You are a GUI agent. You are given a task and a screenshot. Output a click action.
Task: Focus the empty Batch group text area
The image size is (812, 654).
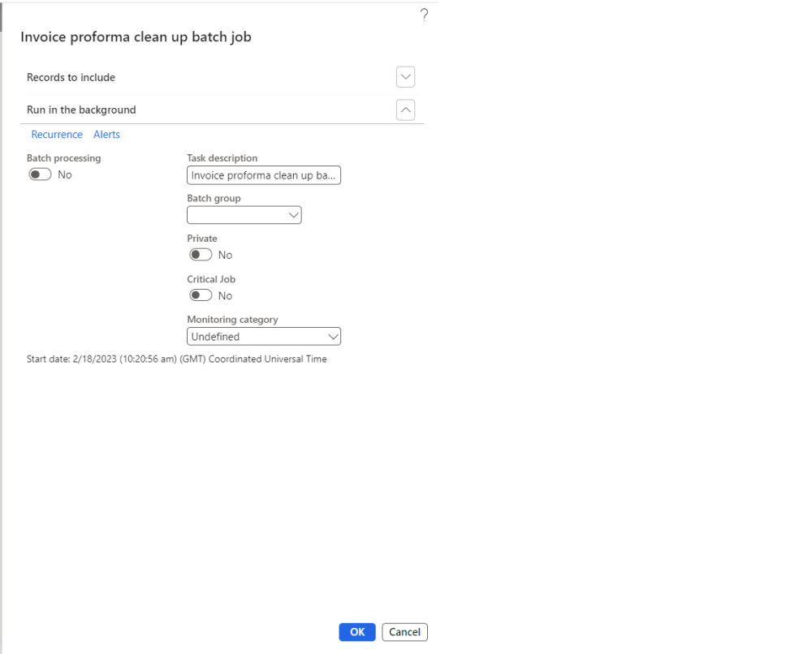(235, 215)
